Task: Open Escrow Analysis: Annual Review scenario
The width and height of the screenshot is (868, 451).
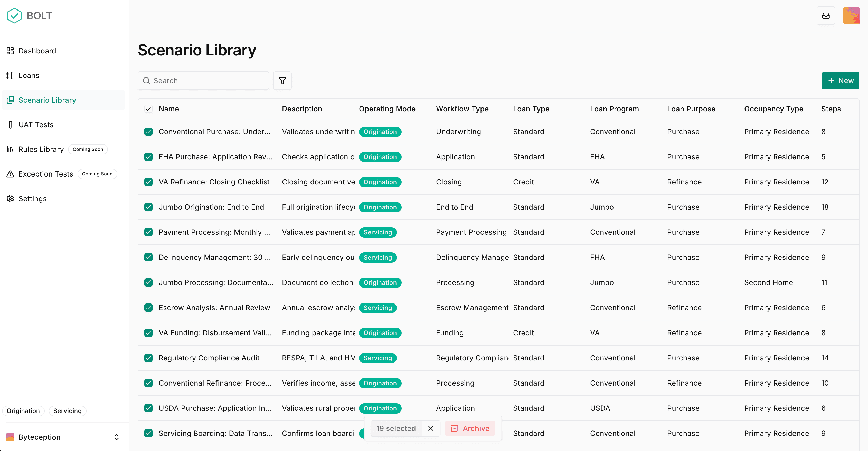Action: pyautogui.click(x=214, y=307)
